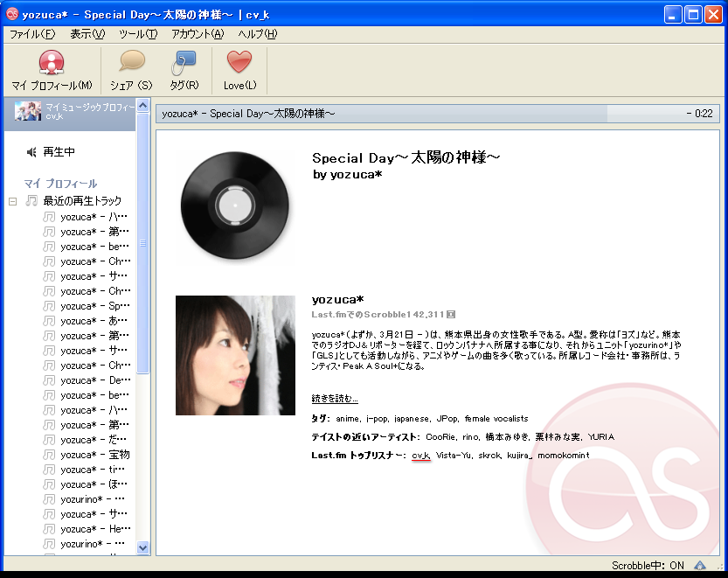Open top listener skrck profile
The width and height of the screenshot is (728, 578).
click(x=489, y=456)
